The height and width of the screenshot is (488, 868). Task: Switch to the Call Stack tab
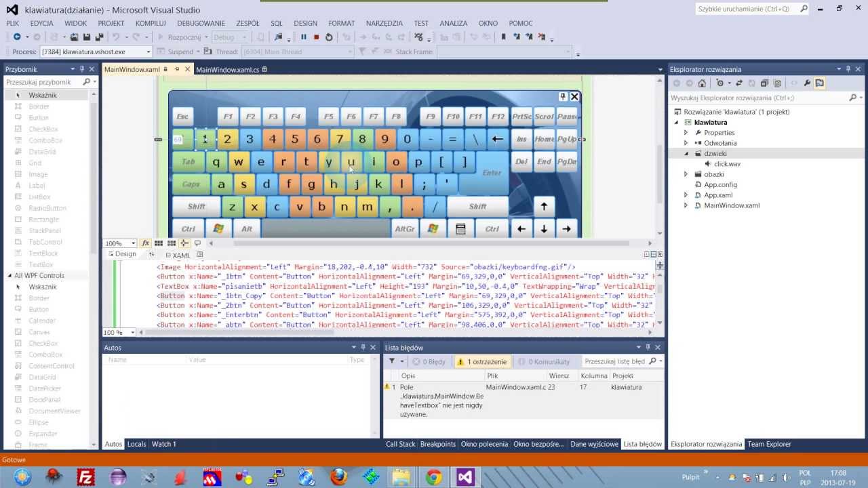click(x=400, y=444)
